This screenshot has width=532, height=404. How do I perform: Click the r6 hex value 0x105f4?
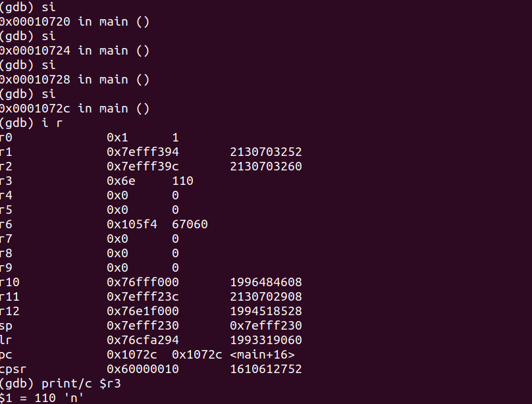(x=132, y=224)
